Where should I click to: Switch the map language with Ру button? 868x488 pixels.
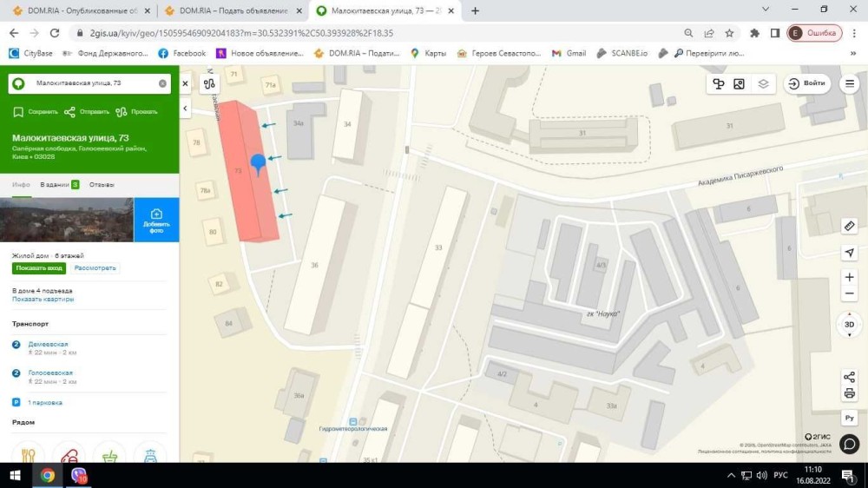coord(850,418)
